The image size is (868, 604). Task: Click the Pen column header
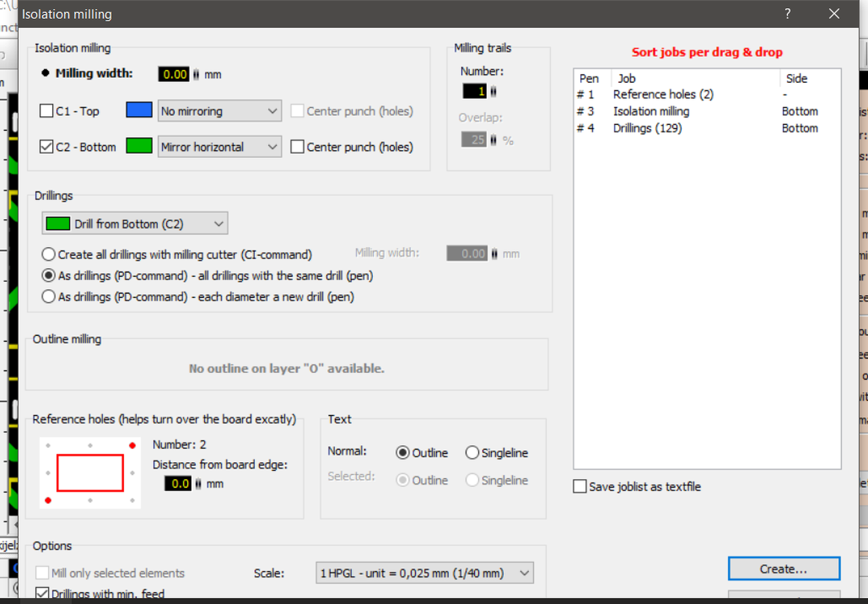pos(593,78)
